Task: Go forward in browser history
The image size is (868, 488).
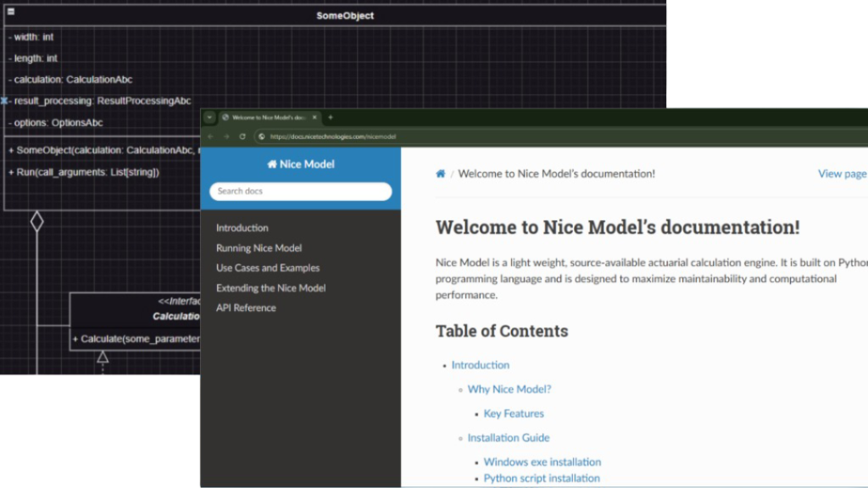Action: pyautogui.click(x=226, y=136)
